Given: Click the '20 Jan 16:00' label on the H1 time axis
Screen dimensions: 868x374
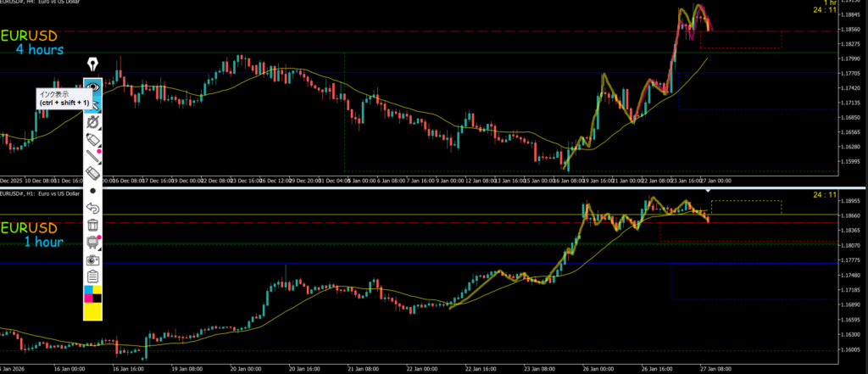Looking at the screenshot, I should (x=303, y=368).
